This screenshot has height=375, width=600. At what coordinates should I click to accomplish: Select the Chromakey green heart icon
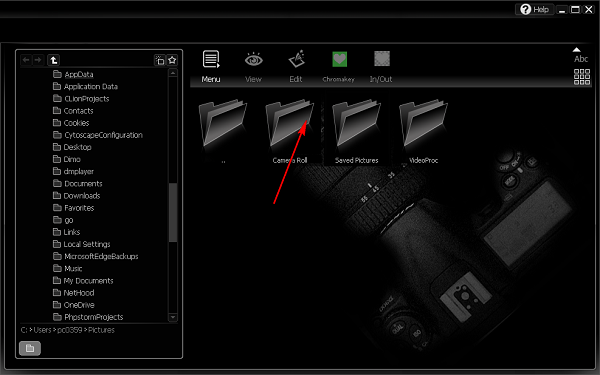(x=339, y=59)
